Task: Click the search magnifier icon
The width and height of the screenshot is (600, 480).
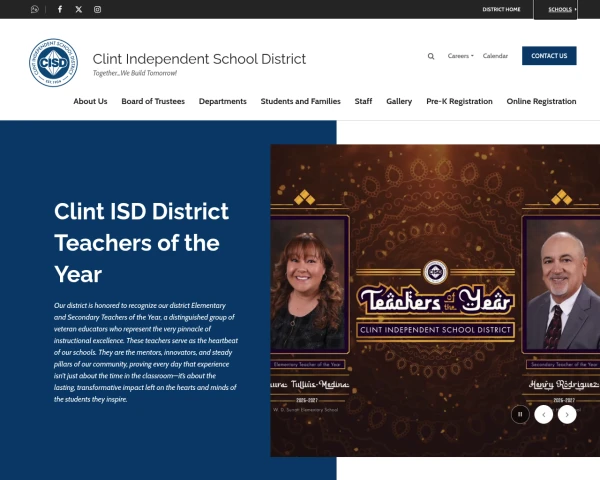Action: click(431, 56)
